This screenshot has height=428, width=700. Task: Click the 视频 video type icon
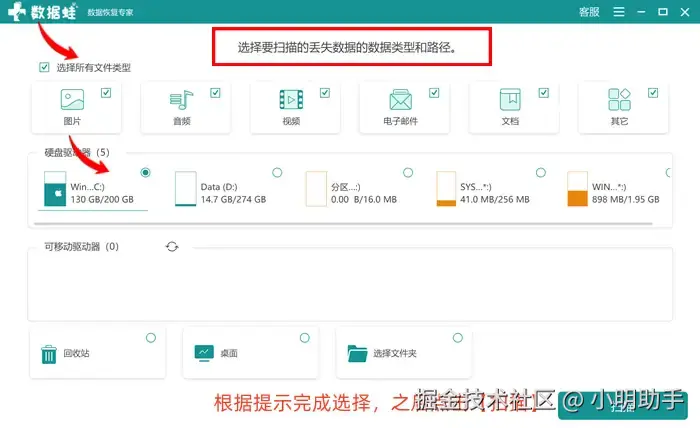click(291, 100)
